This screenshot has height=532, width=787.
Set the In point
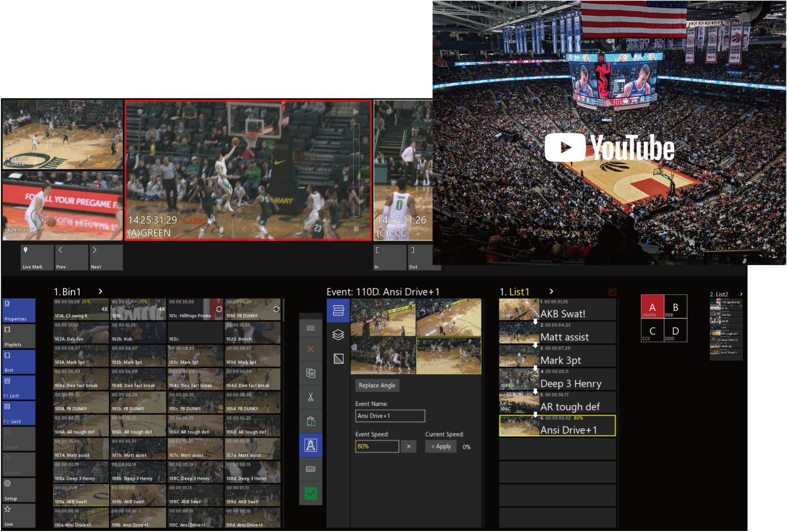click(390, 258)
